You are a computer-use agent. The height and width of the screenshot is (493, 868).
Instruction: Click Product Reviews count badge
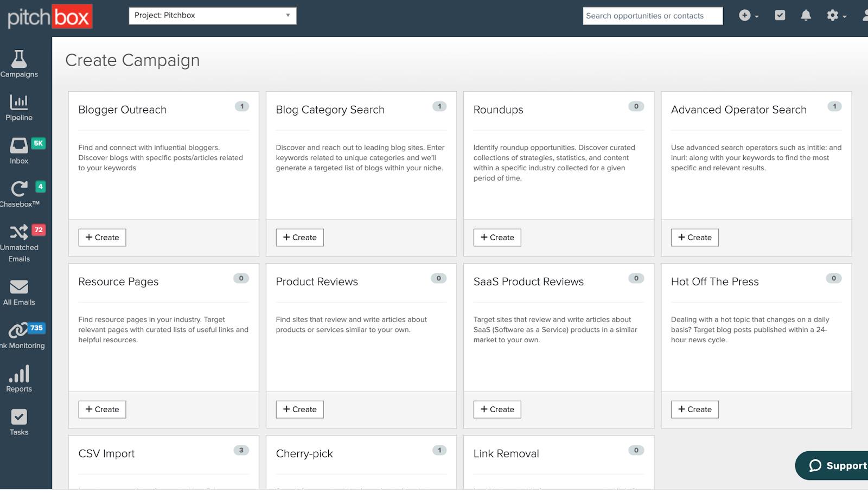[x=439, y=278]
